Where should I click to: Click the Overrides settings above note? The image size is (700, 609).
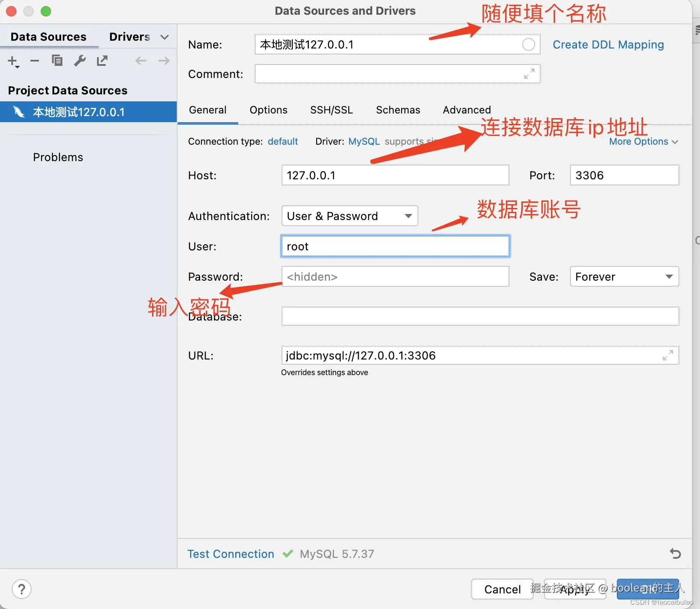click(x=324, y=373)
